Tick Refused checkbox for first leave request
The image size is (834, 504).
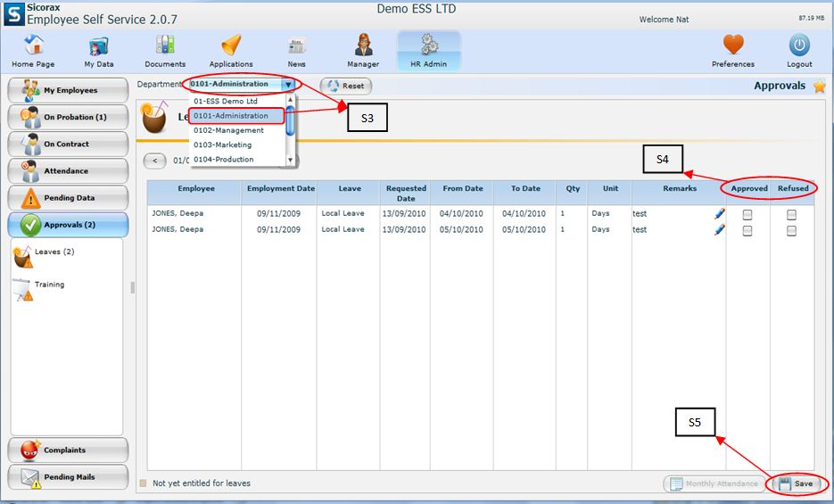click(791, 215)
